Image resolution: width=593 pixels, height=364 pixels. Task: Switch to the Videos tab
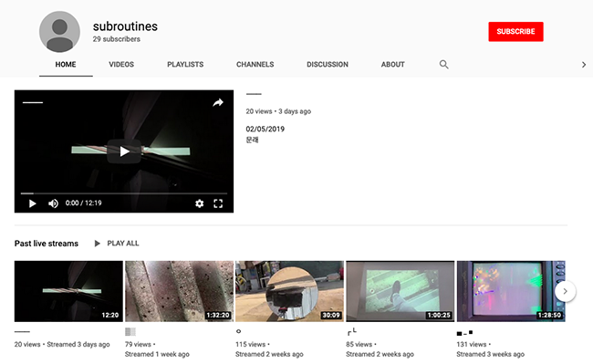click(x=121, y=64)
